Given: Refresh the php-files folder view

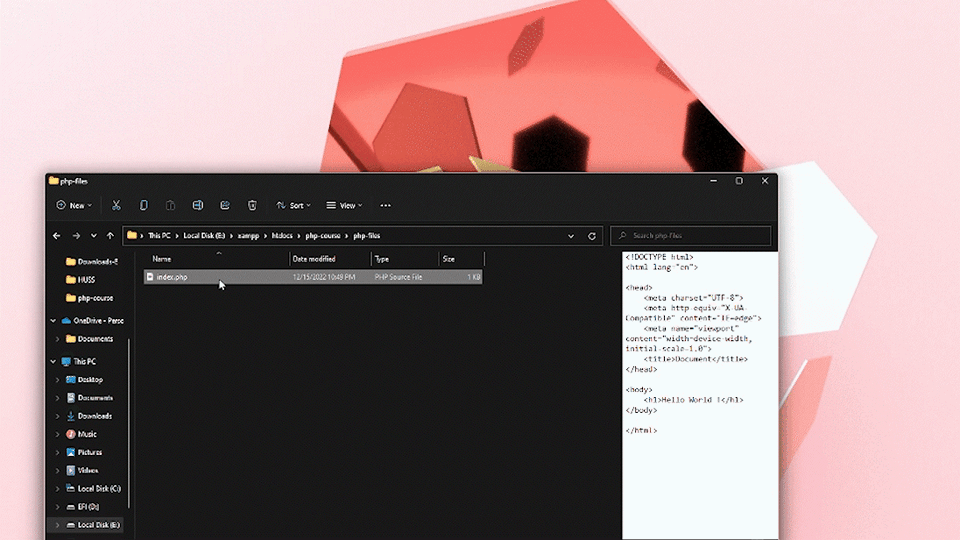Looking at the screenshot, I should click(592, 236).
